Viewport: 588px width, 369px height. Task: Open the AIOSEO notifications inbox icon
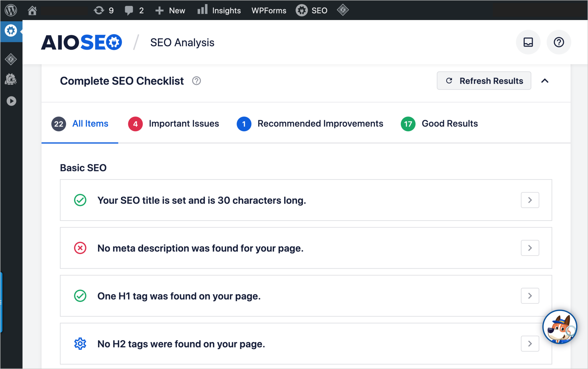click(528, 42)
